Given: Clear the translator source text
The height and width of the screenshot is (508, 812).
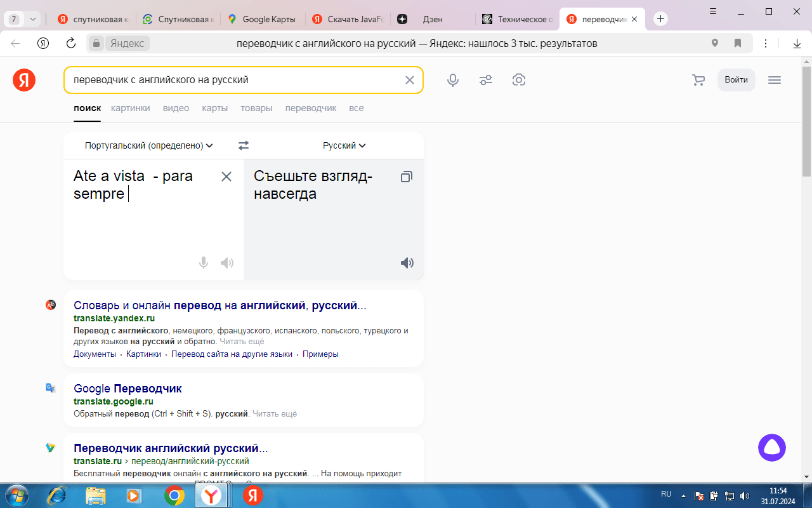Looking at the screenshot, I should click(x=226, y=177).
